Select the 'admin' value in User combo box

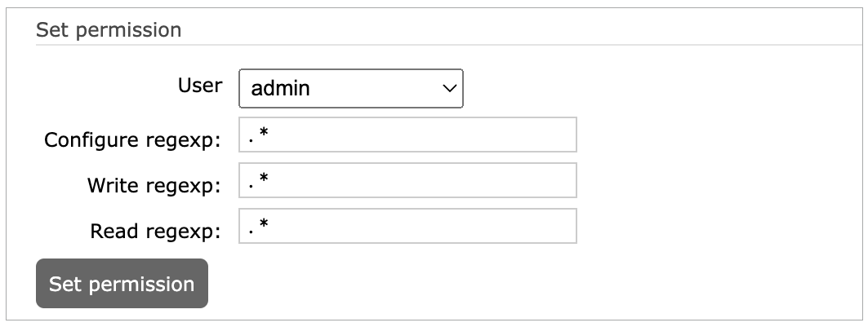pos(282,88)
